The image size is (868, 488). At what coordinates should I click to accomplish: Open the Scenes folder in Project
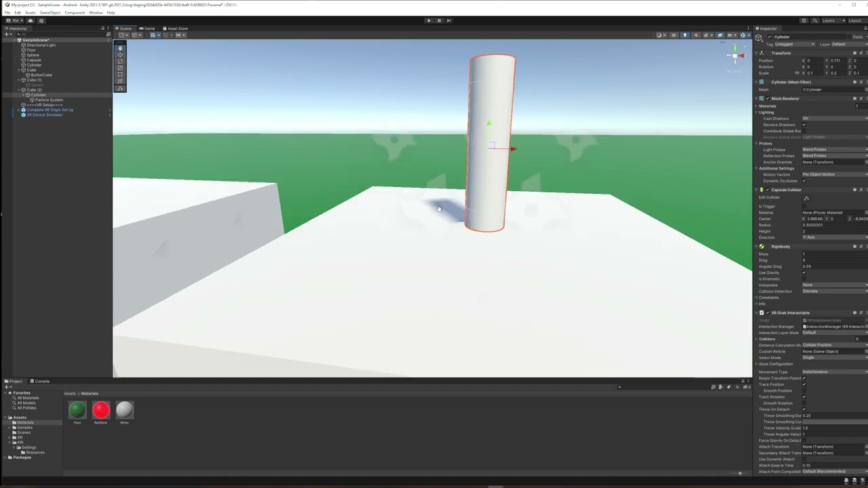23,433
